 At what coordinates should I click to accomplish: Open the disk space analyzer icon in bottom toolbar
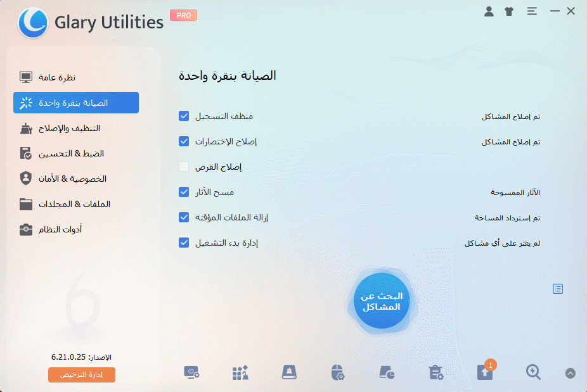pyautogui.click(x=387, y=372)
